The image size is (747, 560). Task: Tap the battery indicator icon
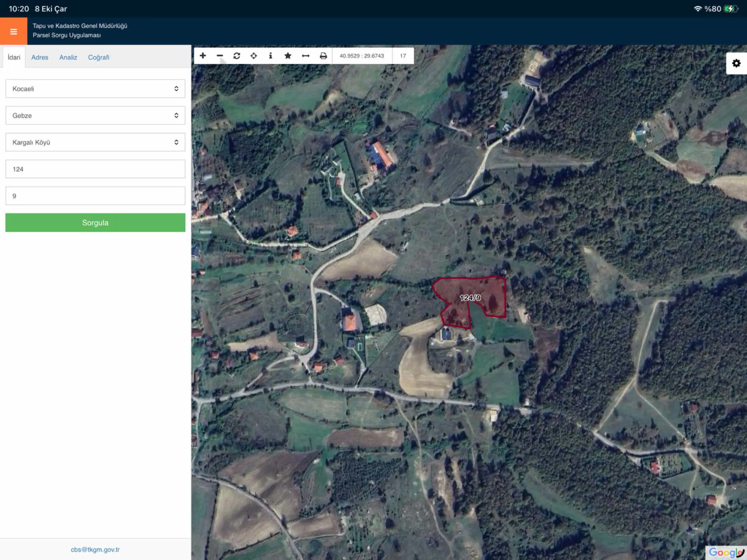click(x=731, y=9)
